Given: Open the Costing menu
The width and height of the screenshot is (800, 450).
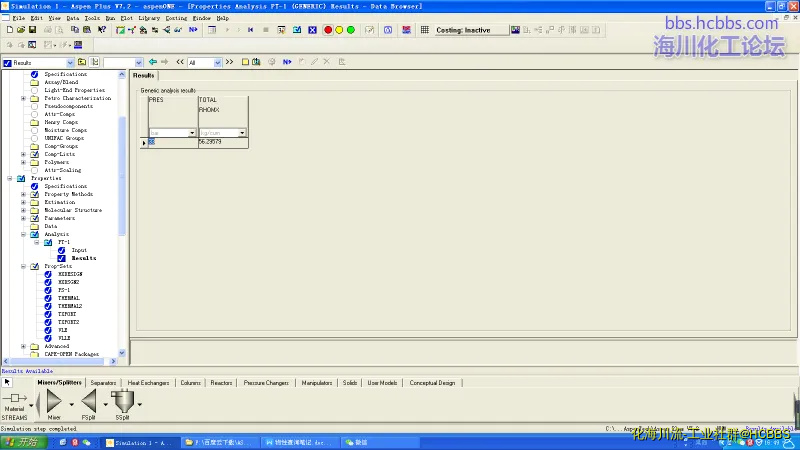Looking at the screenshot, I should [x=175, y=18].
